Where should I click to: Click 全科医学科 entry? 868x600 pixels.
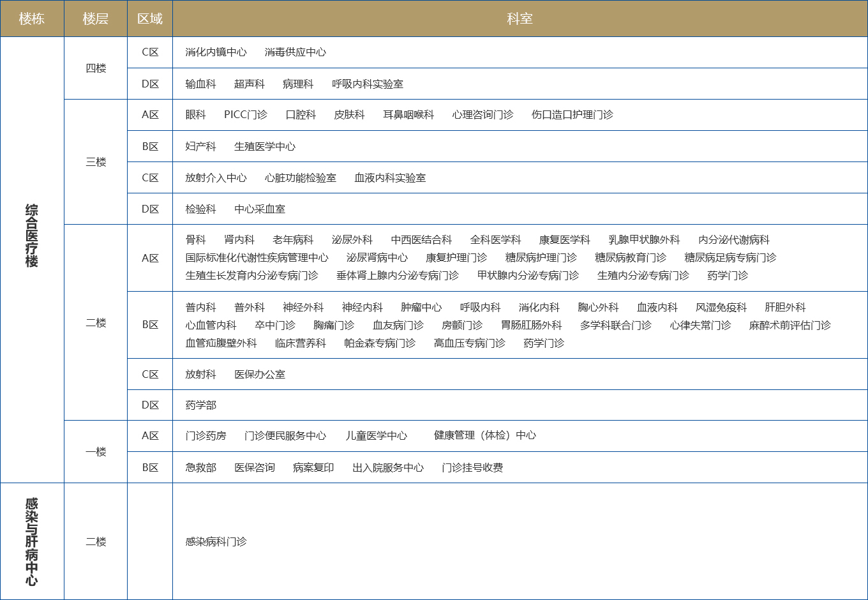(495, 240)
